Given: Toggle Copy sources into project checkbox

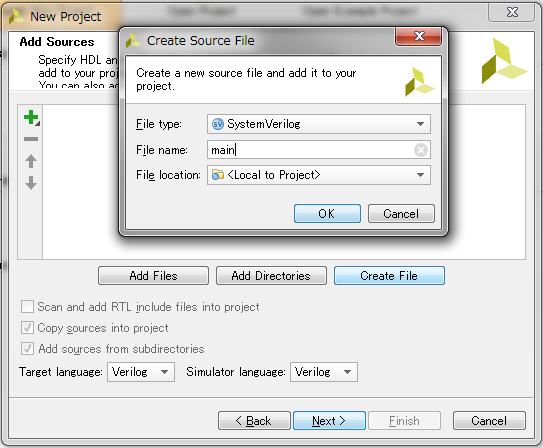Looking at the screenshot, I should tap(27, 328).
